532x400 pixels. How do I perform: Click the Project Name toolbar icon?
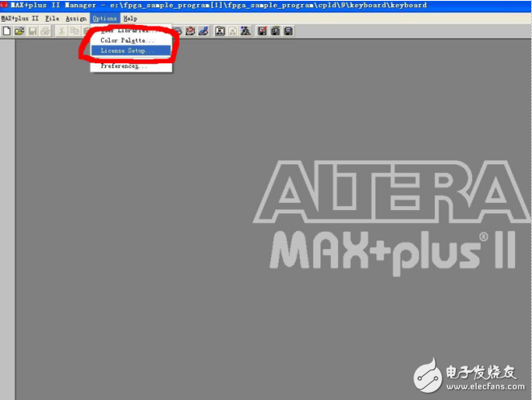tap(220, 30)
